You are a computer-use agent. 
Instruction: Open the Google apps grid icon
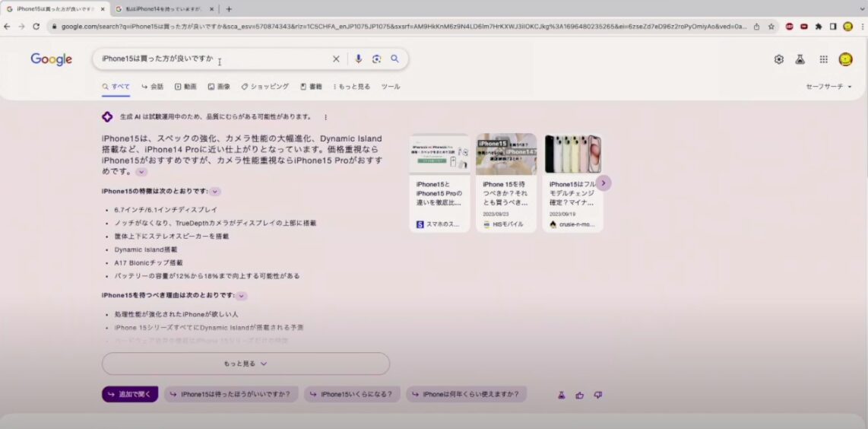(823, 59)
